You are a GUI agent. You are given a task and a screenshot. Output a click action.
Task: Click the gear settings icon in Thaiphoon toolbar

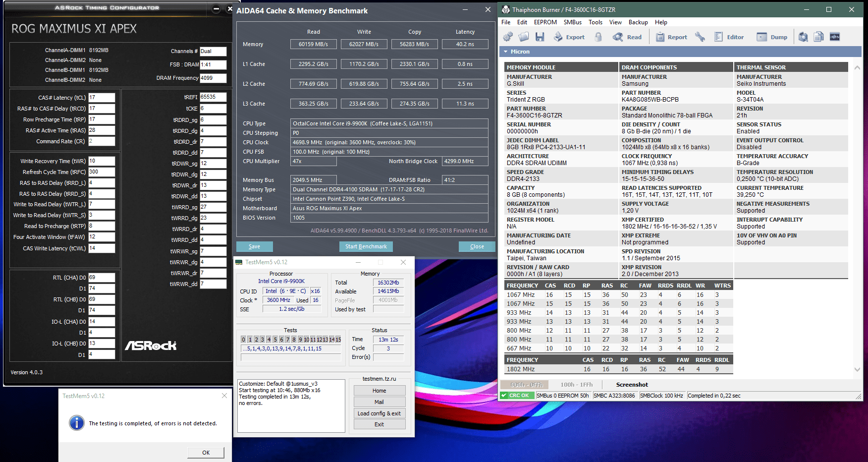tap(508, 37)
